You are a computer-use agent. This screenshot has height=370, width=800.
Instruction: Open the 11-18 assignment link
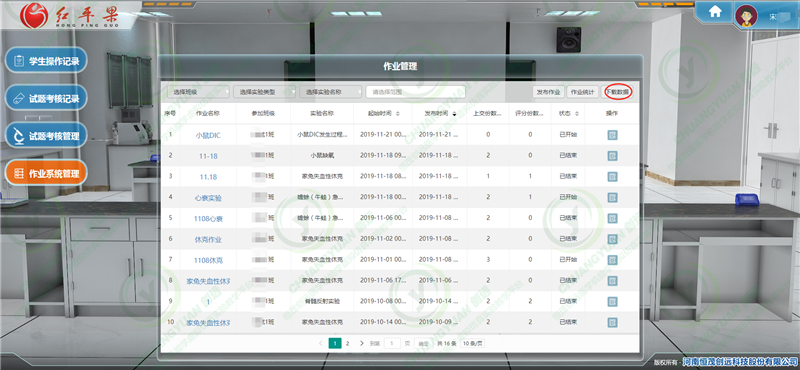pos(208,156)
